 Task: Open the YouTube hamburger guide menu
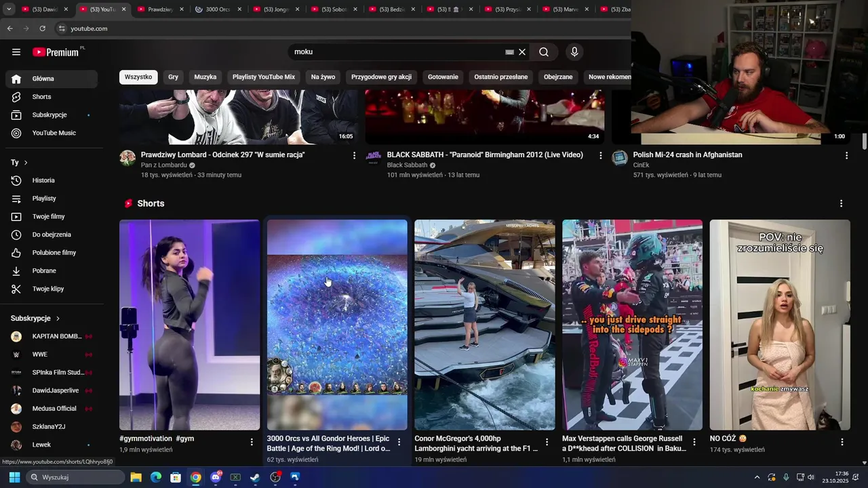click(16, 52)
